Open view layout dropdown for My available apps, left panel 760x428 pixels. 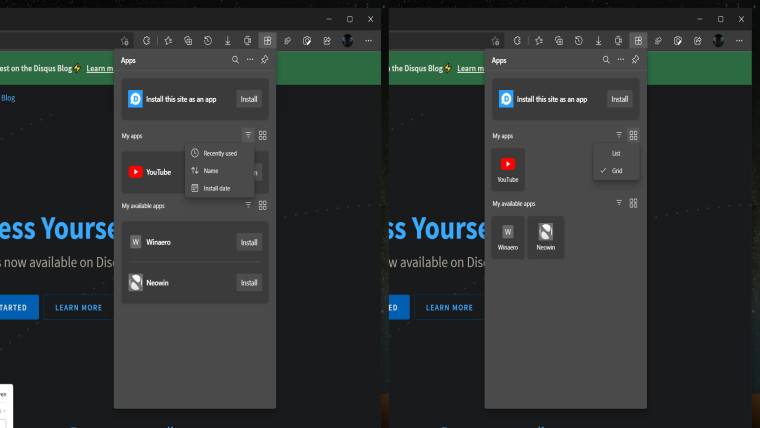coord(263,205)
